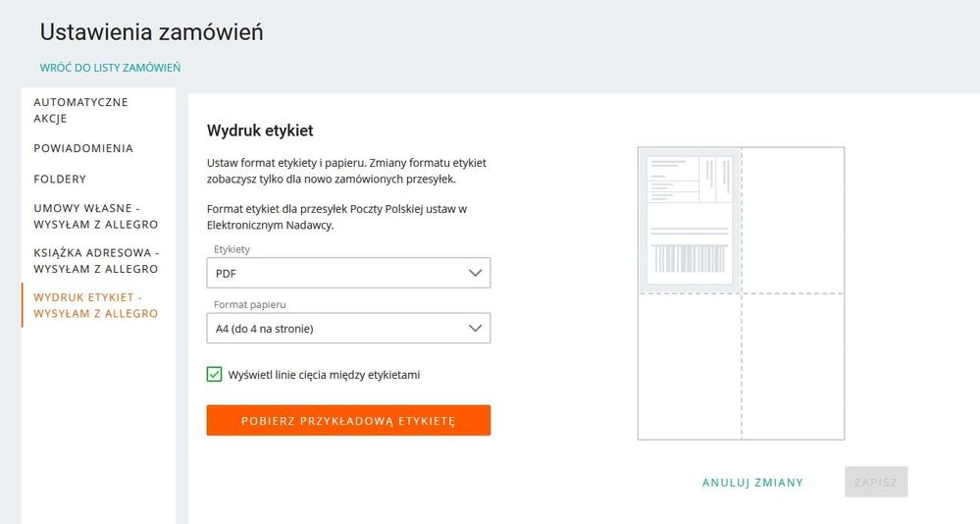This screenshot has height=524, width=980.
Task: Go to Automatyczne akcje settings
Action: coord(80,110)
